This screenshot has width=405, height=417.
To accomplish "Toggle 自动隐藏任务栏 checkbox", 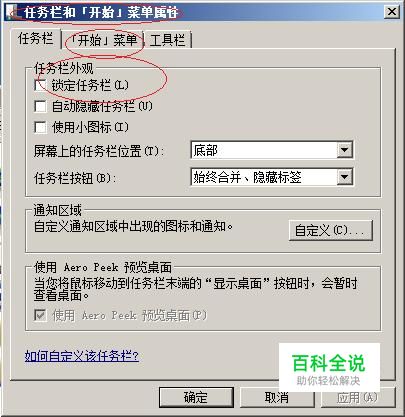I will pyautogui.click(x=40, y=107).
